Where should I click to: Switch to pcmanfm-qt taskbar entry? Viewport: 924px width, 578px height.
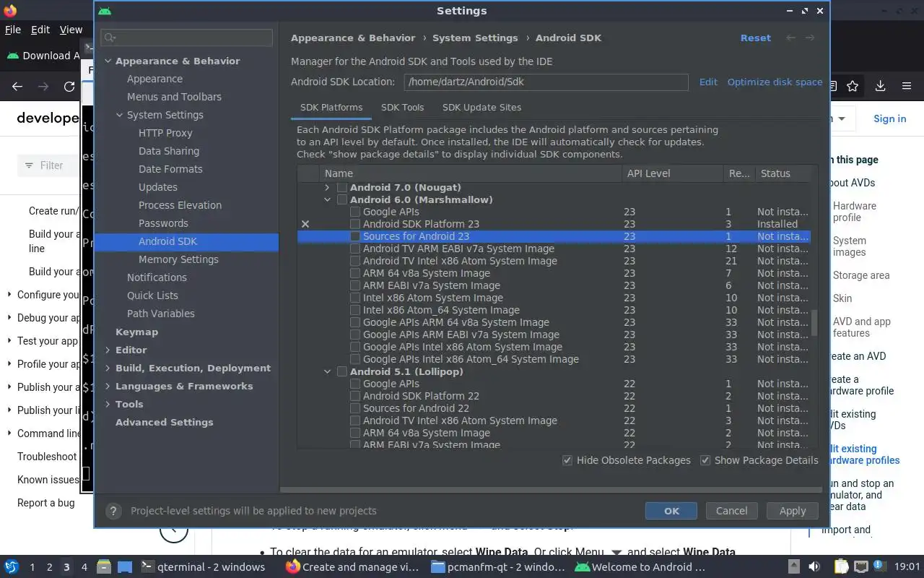[497, 567]
